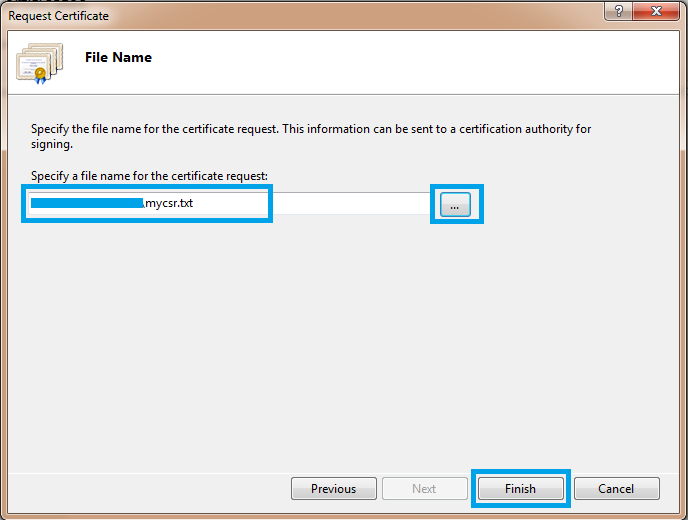Click the redacted blue portion of the file path

coord(87,204)
